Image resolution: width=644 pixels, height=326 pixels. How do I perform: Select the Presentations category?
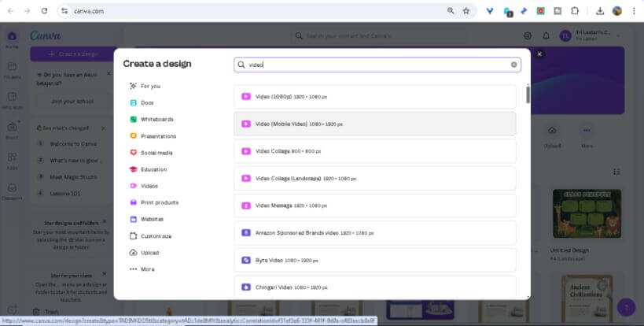coord(153,136)
